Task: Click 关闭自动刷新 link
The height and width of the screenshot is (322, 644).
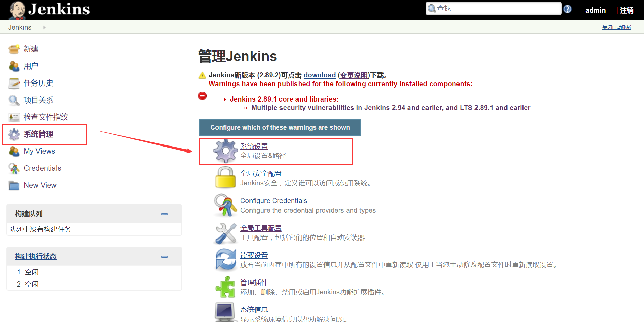Action: point(617,27)
